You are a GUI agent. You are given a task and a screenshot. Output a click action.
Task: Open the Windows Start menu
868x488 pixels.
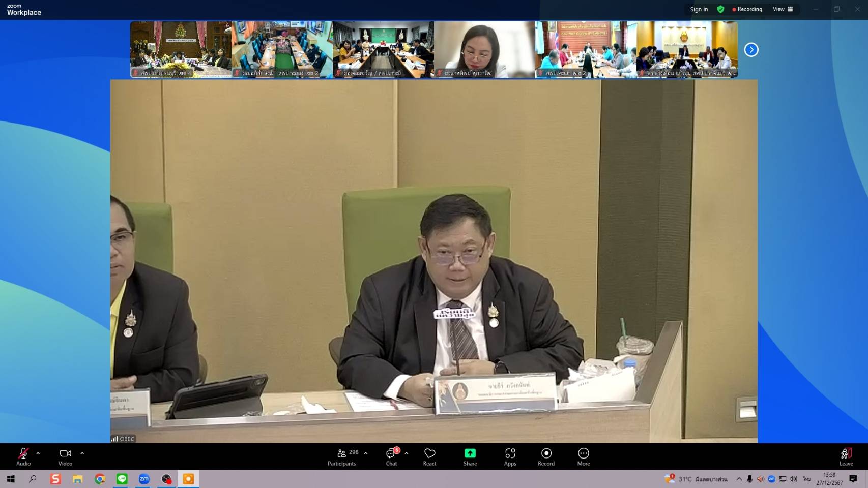10,478
